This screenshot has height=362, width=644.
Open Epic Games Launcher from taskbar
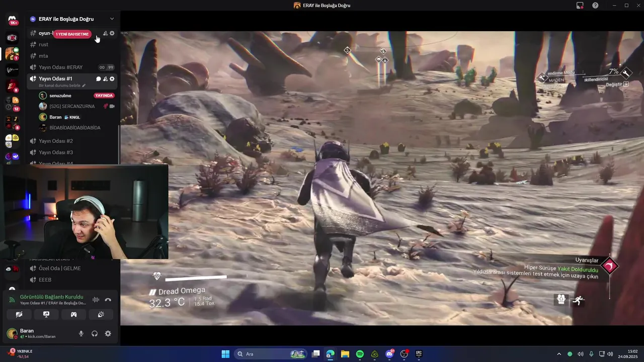(419, 354)
